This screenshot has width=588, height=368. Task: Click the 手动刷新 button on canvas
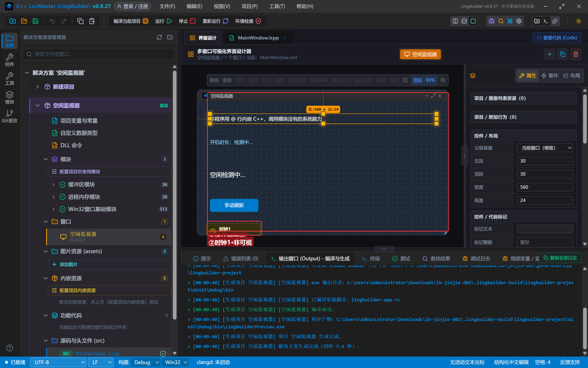pos(234,205)
